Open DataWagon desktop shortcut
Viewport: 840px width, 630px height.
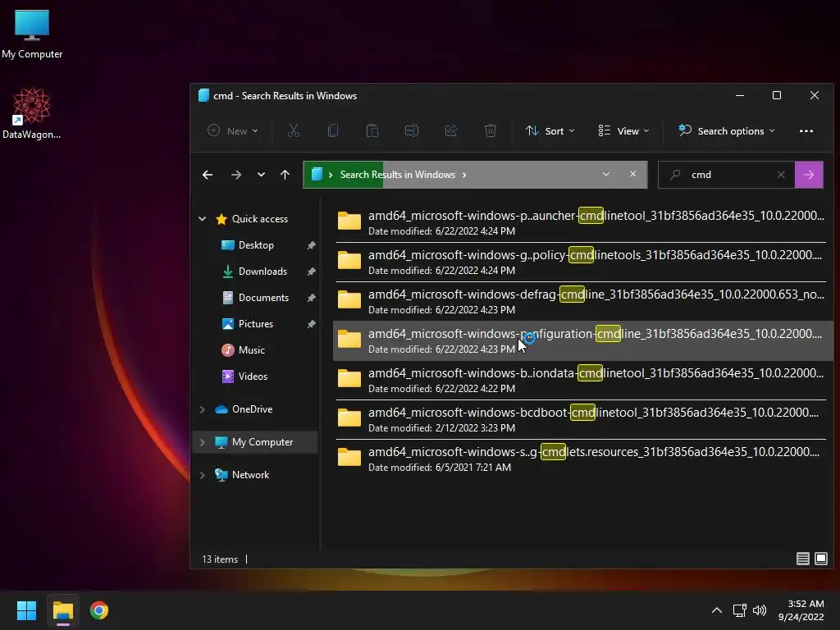click(32, 113)
